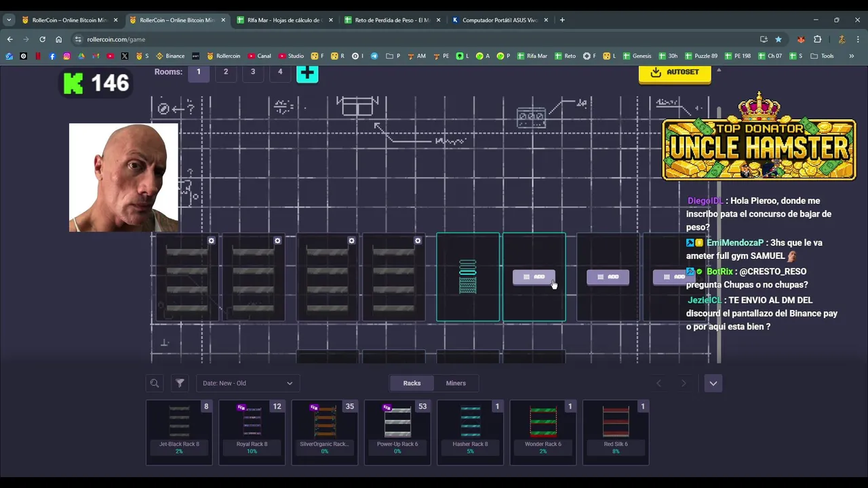Switch to Room 4
This screenshot has height=488, width=868.
[x=280, y=71]
